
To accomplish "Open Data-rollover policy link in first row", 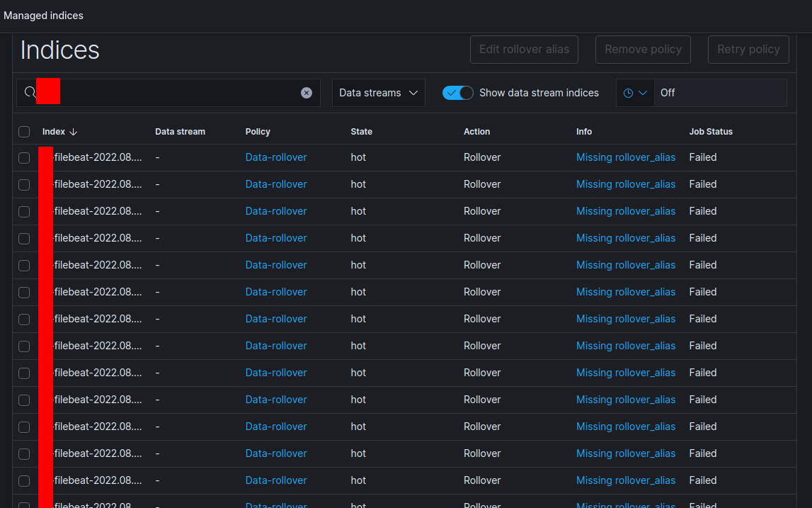I will 276,157.
